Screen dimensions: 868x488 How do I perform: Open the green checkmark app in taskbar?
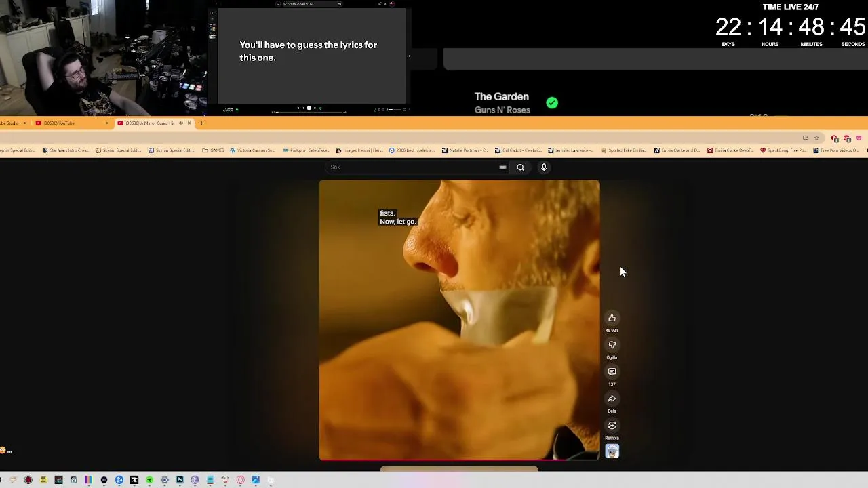pyautogui.click(x=149, y=480)
